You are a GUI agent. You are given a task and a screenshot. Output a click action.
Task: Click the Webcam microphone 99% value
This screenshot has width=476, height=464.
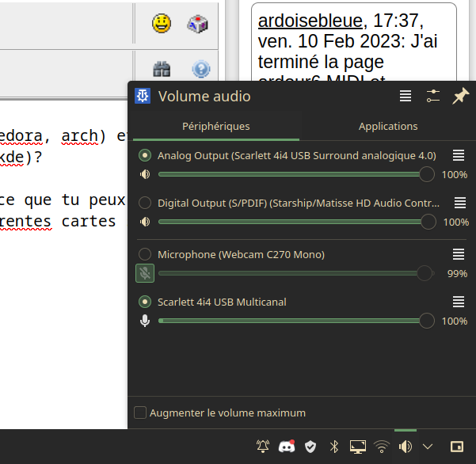coord(457,273)
